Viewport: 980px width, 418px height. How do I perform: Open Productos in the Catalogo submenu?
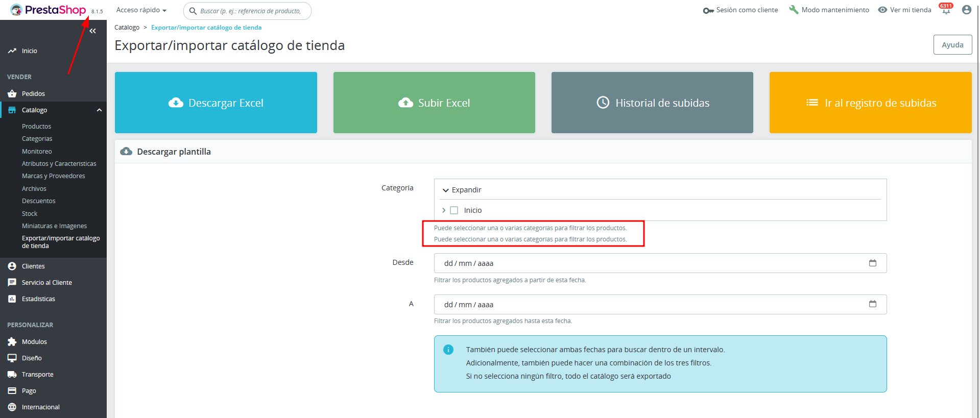tap(36, 127)
